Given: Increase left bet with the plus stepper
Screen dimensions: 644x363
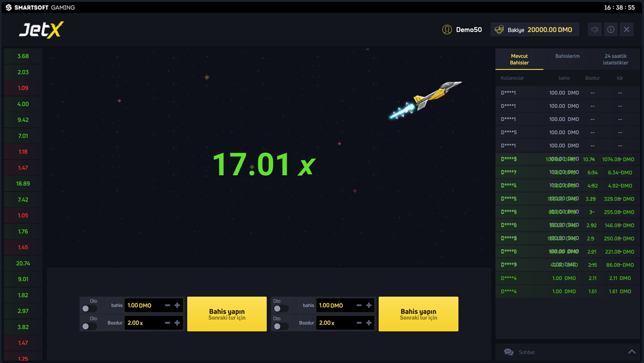Looking at the screenshot, I should [178, 305].
